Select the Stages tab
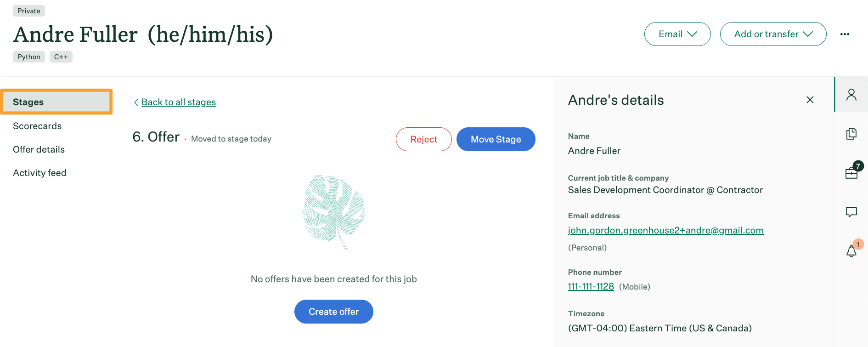Screen dimensions: 868x347 tap(56, 102)
